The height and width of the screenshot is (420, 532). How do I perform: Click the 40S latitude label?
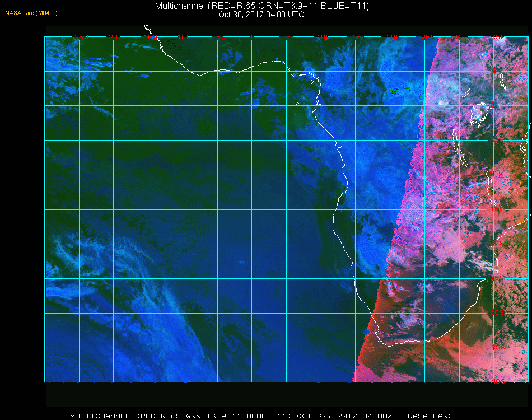[498, 381]
